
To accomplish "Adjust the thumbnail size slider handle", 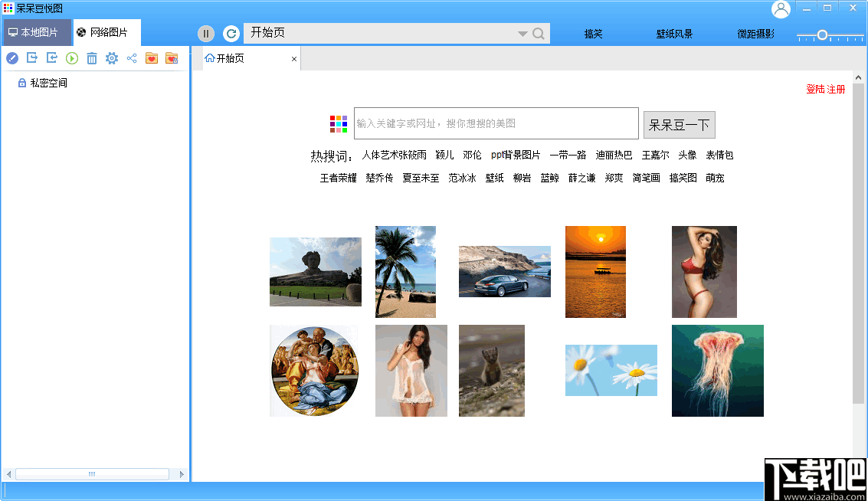I will coord(822,35).
